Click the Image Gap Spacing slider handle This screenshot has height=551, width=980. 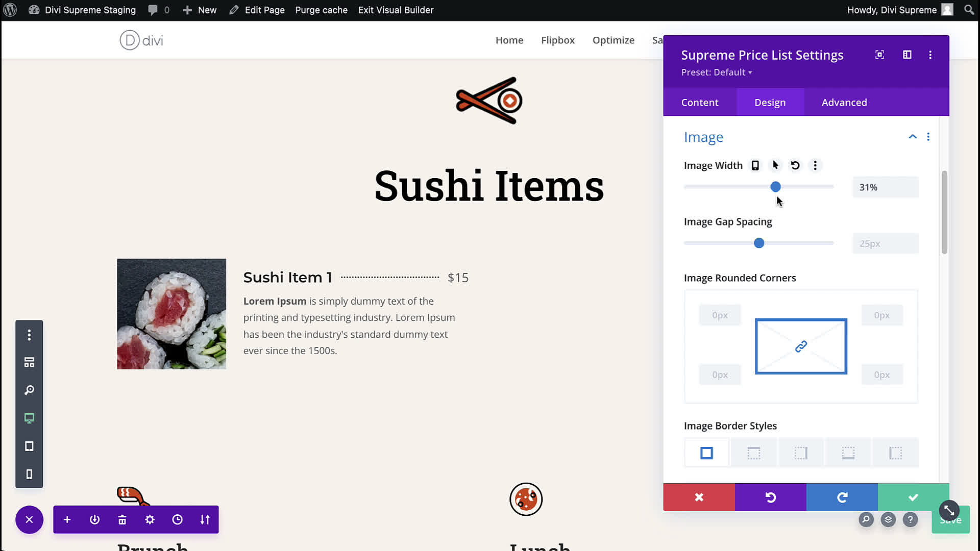click(759, 243)
